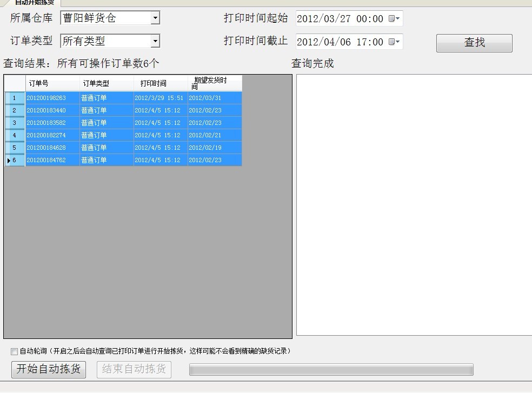Image resolution: width=532 pixels, height=393 pixels.
Task: Expand the 所属仓库 dropdown arrow
Action: coord(155,18)
